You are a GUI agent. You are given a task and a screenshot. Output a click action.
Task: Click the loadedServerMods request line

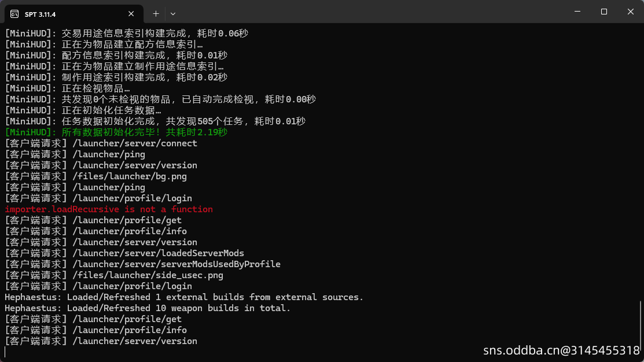click(124, 253)
